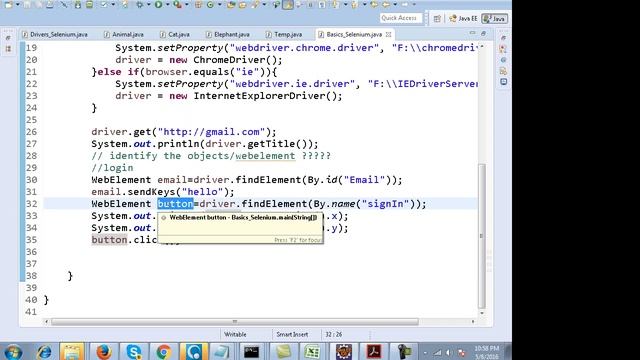Click the Open Type toolbar icon
Image resolution: width=640 pixels, height=360 pixels.
(x=231, y=4)
